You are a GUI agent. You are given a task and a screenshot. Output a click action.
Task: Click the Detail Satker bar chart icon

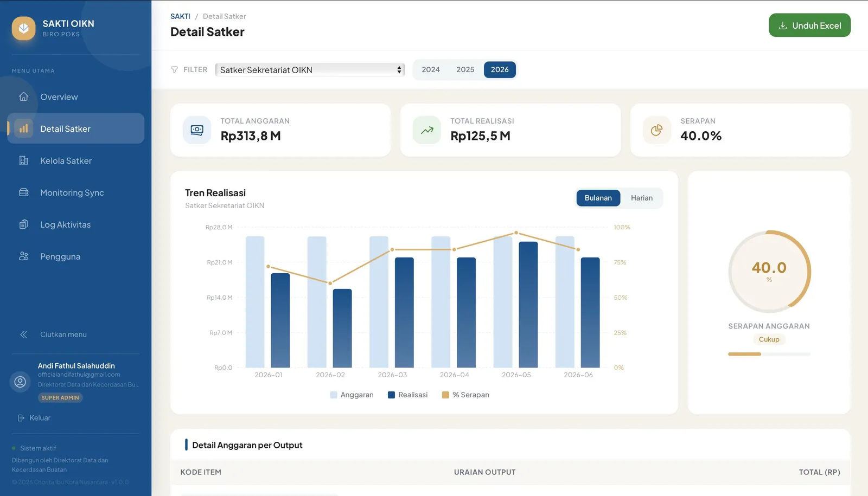(x=23, y=128)
